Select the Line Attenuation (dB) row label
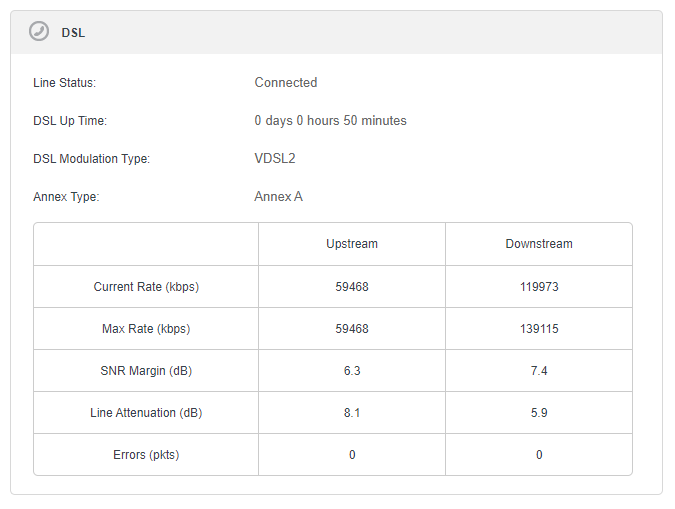Image resolution: width=675 pixels, height=509 pixels. tap(146, 413)
